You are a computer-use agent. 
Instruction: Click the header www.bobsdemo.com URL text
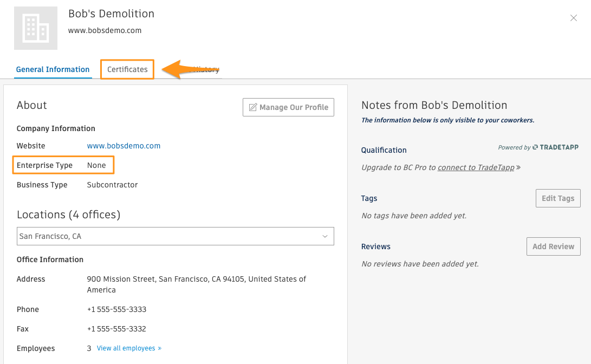105,30
